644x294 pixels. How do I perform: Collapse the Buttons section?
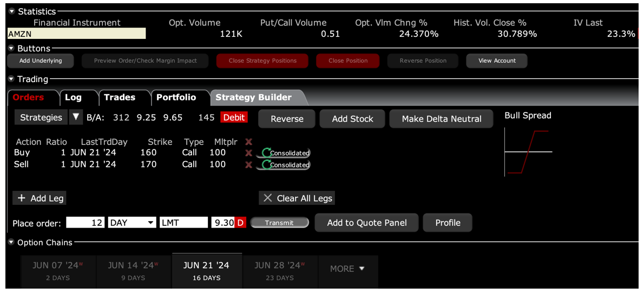[x=11, y=49]
